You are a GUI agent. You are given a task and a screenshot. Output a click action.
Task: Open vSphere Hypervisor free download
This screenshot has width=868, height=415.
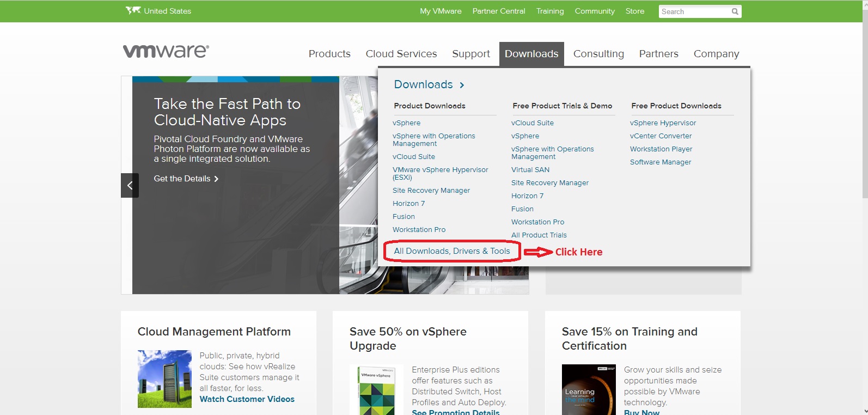click(x=663, y=123)
